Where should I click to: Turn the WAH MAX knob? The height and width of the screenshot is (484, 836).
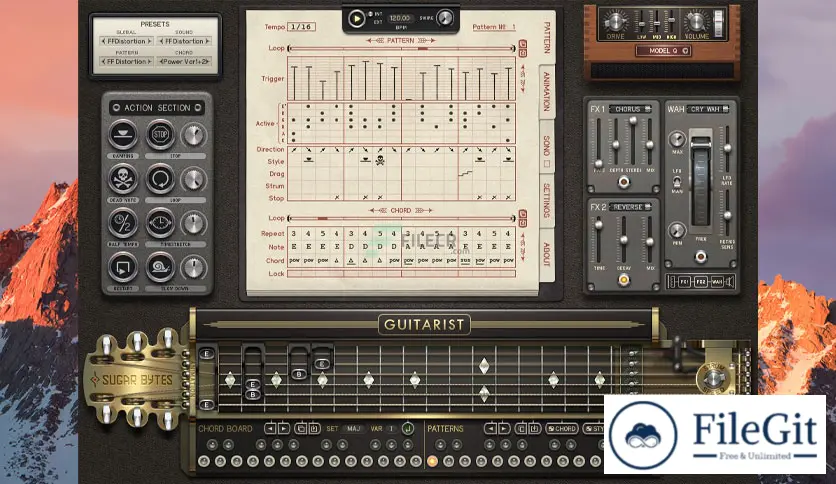[677, 140]
